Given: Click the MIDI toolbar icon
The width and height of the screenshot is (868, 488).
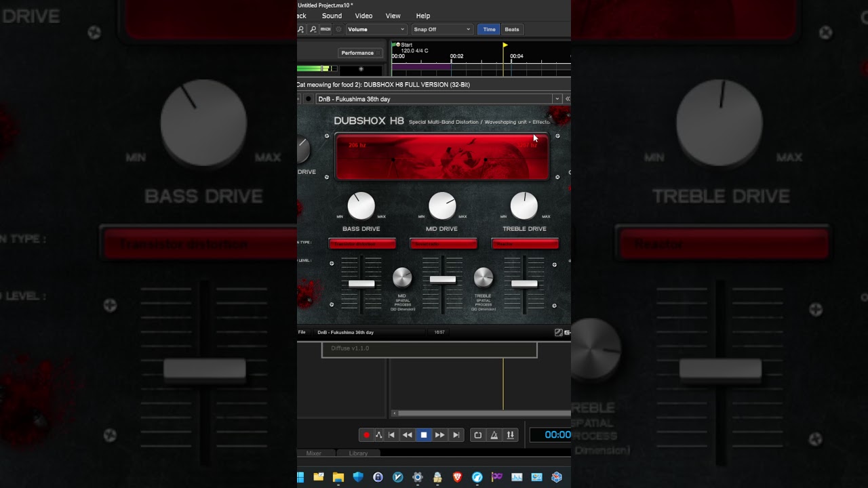Looking at the screenshot, I should pyautogui.click(x=325, y=29).
